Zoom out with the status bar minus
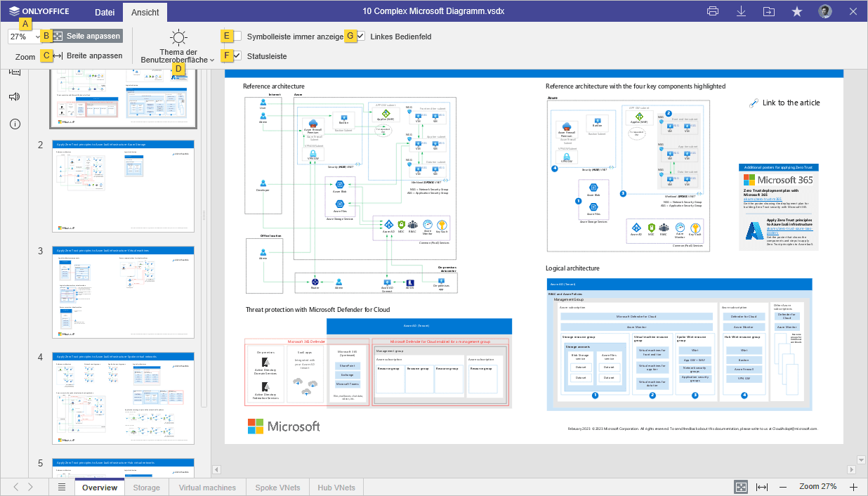 tap(784, 487)
